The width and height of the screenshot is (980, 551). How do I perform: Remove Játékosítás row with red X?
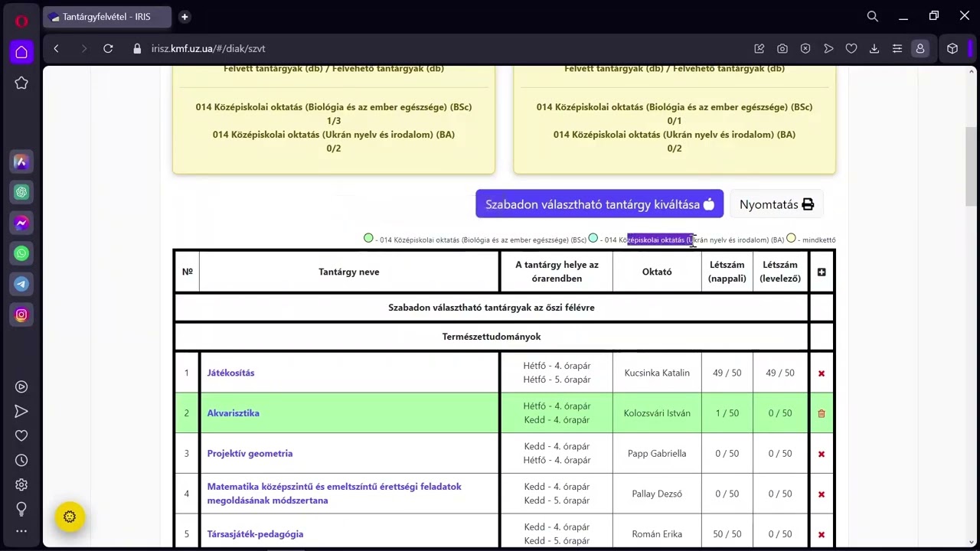[x=822, y=373]
